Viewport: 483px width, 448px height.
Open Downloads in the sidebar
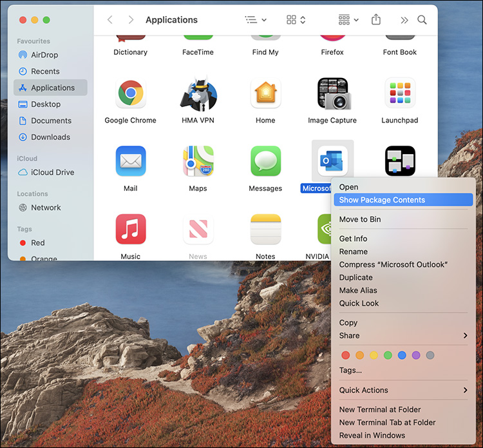pyautogui.click(x=50, y=137)
